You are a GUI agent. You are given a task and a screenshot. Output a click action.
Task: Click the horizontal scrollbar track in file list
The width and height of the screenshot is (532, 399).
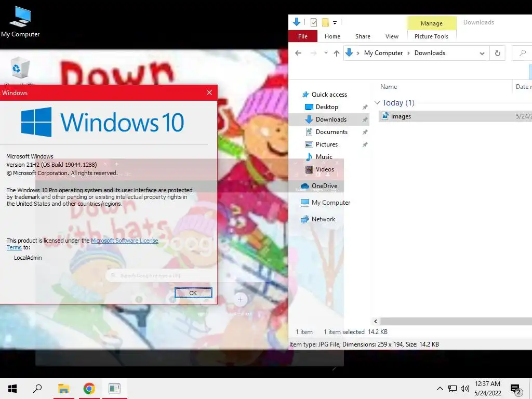point(456,321)
